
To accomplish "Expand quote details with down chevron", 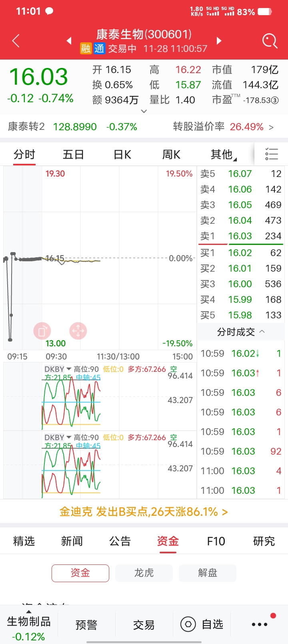I will (x=144, y=111).
